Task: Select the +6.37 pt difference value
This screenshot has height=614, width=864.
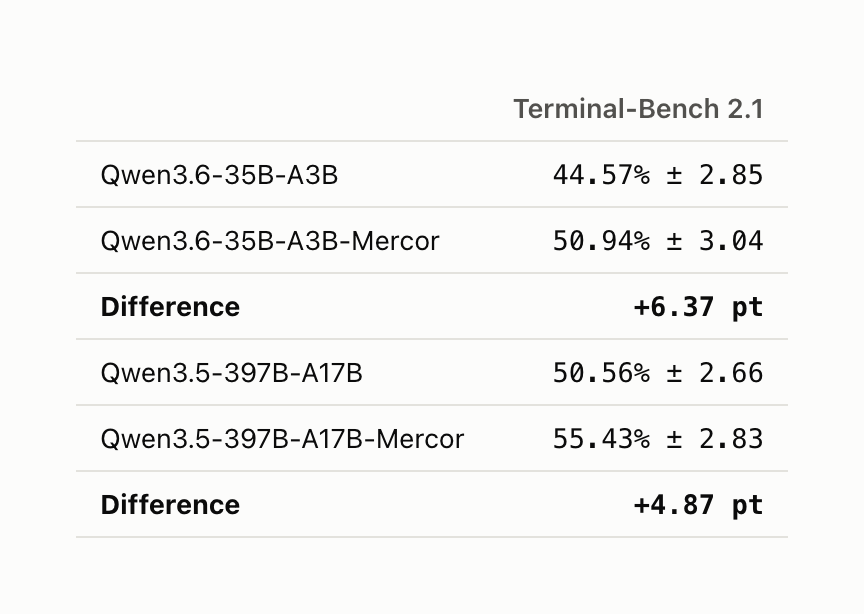Action: (699, 306)
